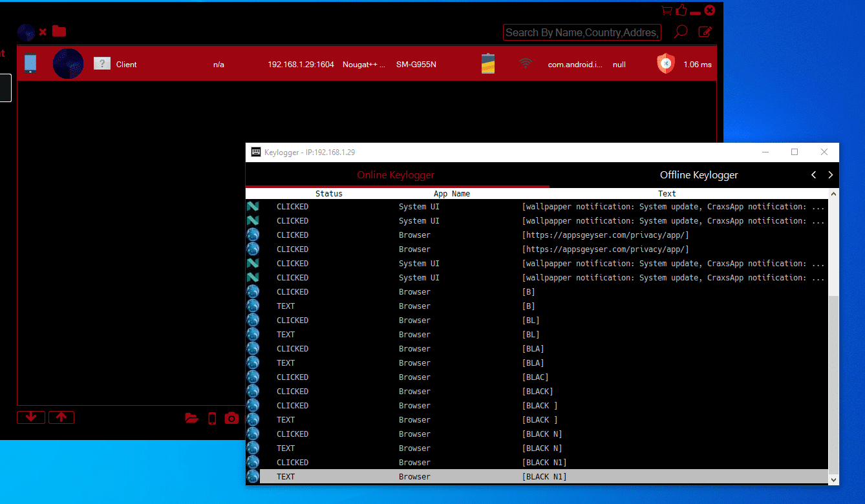Click the red folder icon in top toolbar
The width and height of the screenshot is (865, 504).
tap(59, 31)
